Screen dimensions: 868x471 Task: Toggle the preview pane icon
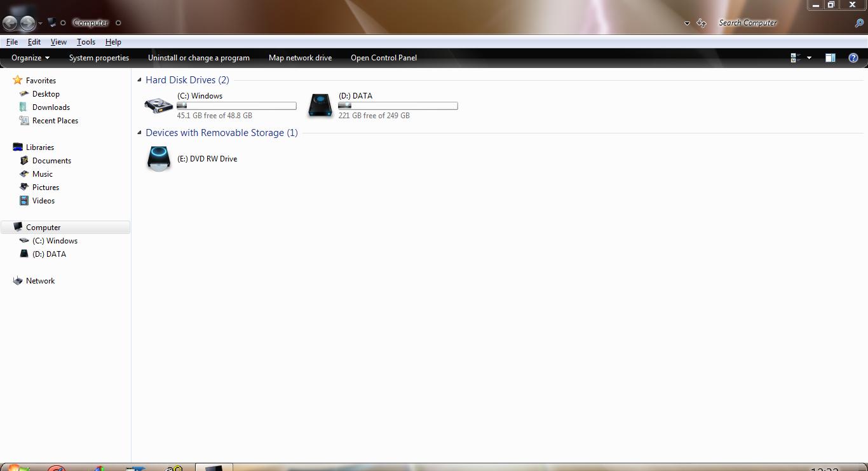tap(830, 58)
